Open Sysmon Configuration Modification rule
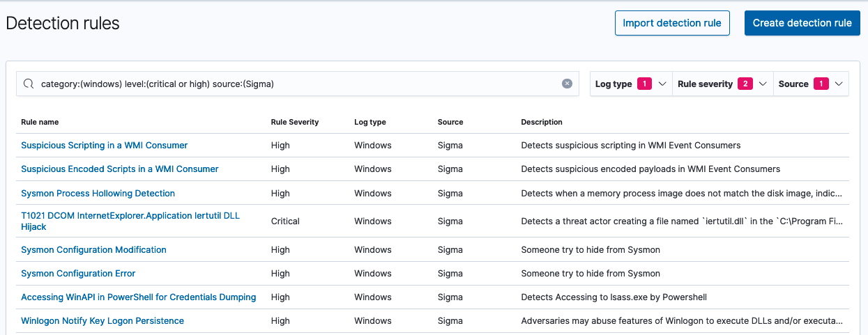 [x=93, y=249]
